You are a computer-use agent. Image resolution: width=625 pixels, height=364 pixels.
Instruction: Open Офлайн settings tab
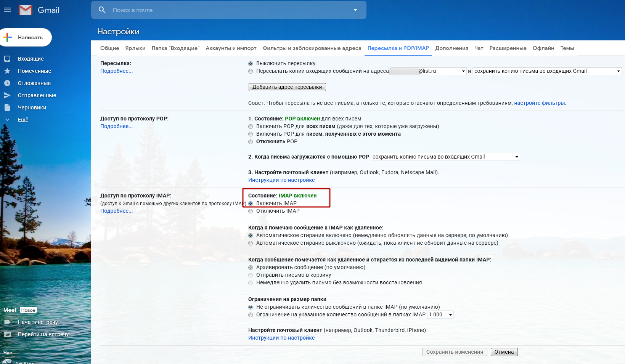pos(543,48)
